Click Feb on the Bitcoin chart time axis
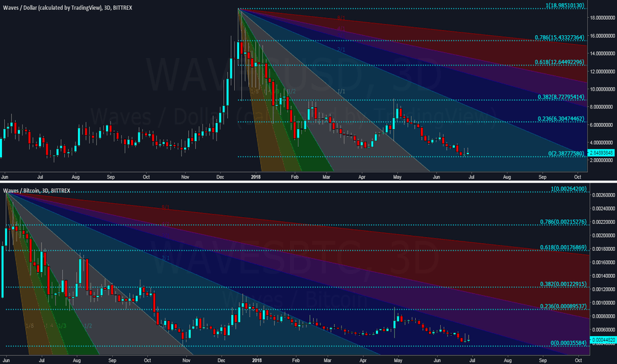The image size is (617, 364). pyautogui.click(x=296, y=360)
